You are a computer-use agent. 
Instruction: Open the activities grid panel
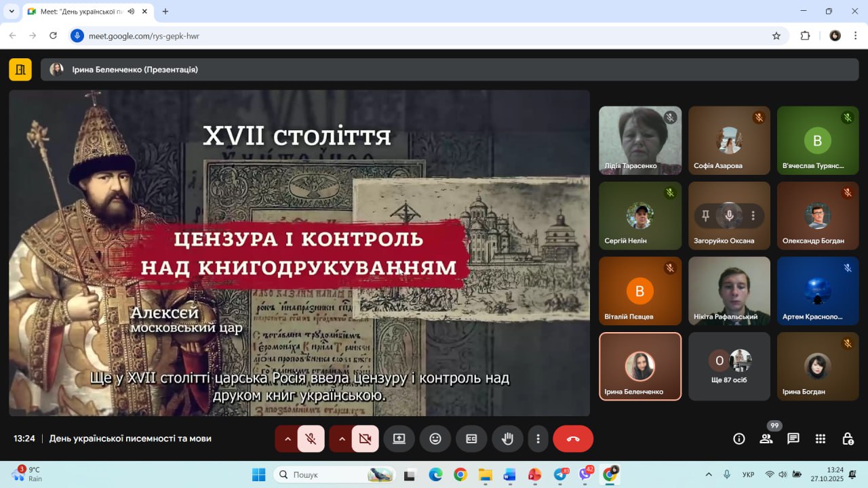(x=821, y=439)
